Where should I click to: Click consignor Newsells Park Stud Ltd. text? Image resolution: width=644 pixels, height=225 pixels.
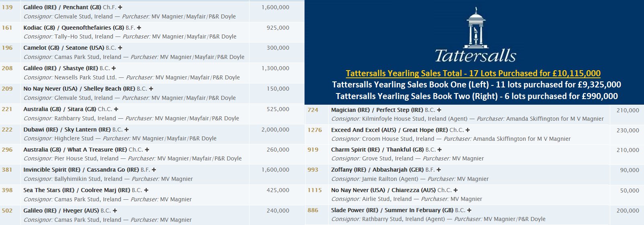tap(86, 78)
